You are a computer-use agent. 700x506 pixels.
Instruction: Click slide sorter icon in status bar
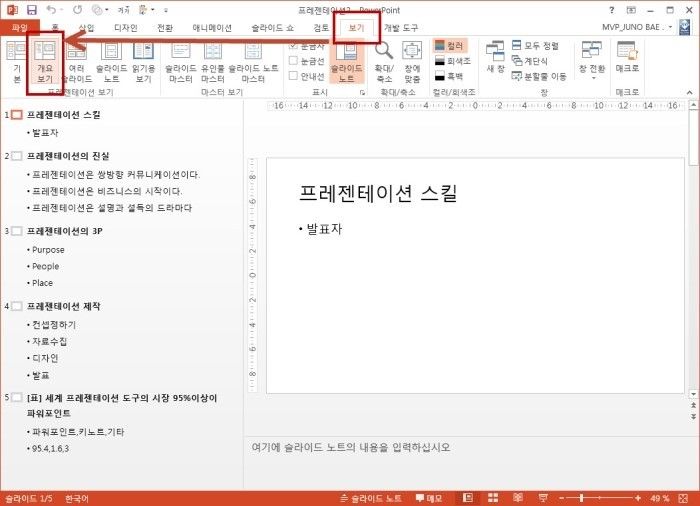click(493, 498)
